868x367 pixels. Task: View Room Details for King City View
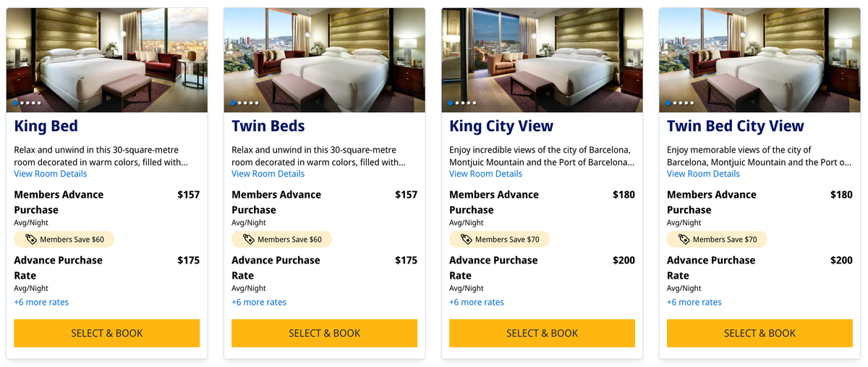point(486,174)
